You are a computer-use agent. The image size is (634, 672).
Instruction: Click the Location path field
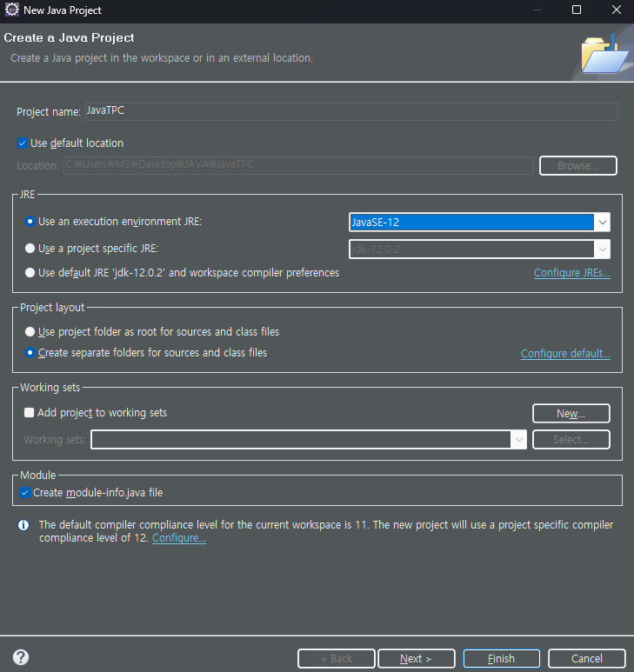pyautogui.click(x=298, y=165)
